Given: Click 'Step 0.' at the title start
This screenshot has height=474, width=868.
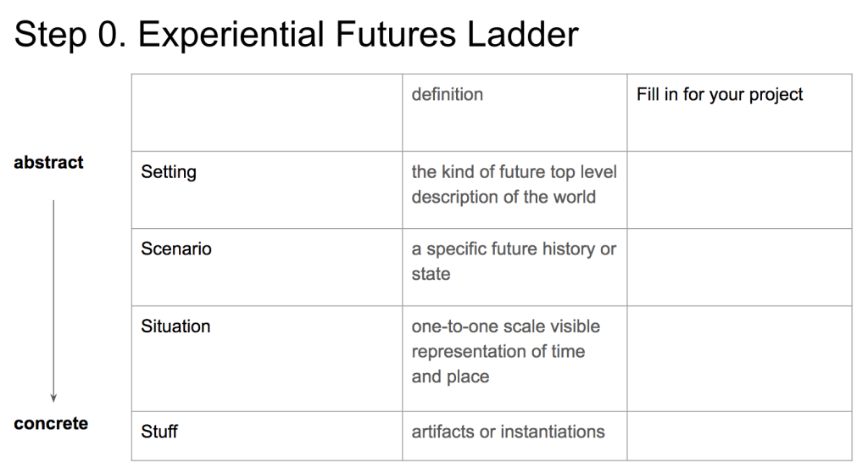Looking at the screenshot, I should tap(70, 35).
